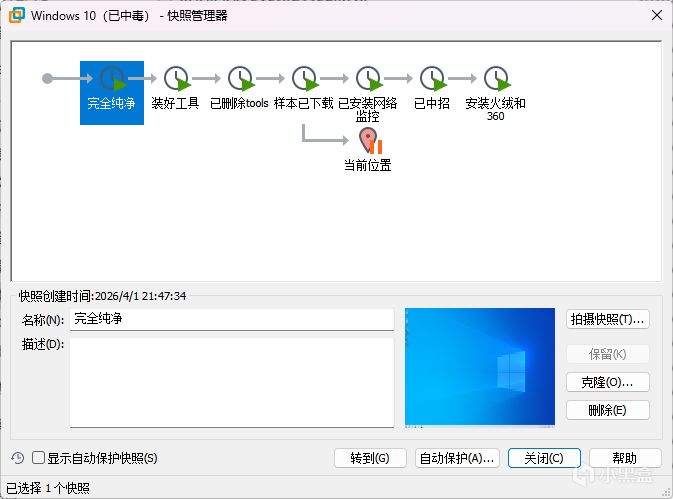Click the auto-protect clock icon at bottom left
Viewport: 673px width, 499px height.
point(18,458)
